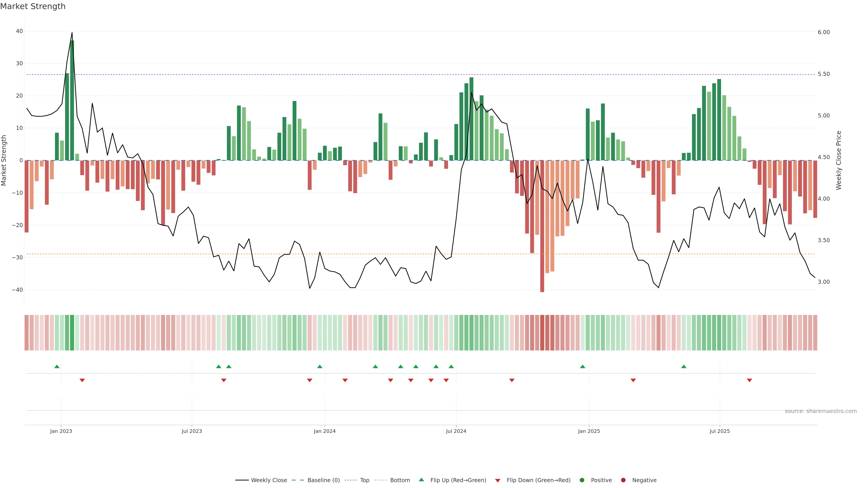Screen dimensions: 868x488
Task: Click the last red flip-down marker after Jul 2025
Action: click(749, 380)
